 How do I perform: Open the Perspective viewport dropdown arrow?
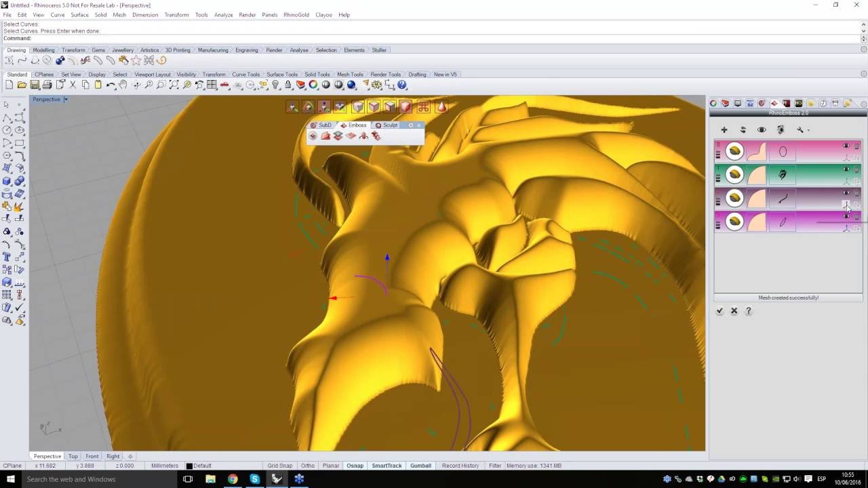66,100
